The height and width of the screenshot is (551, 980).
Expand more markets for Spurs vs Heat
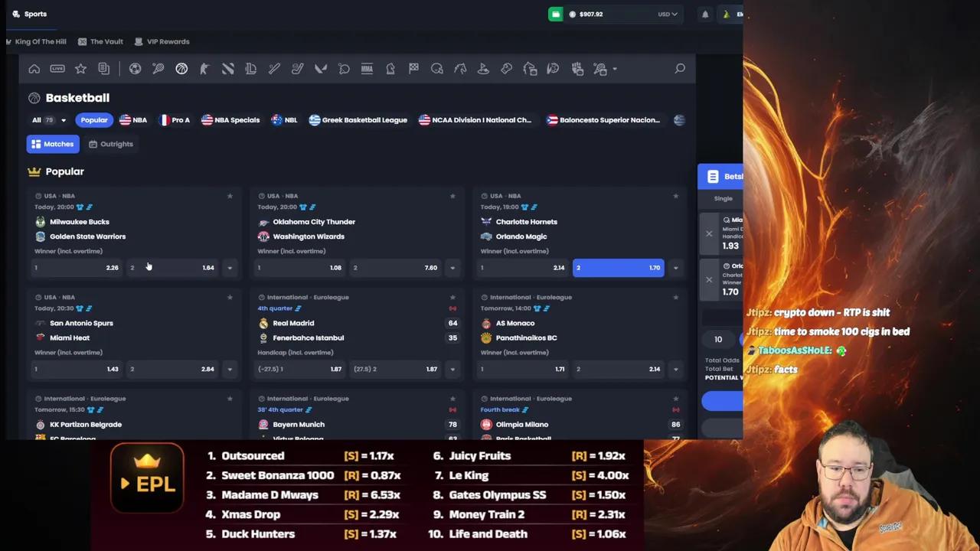pos(230,369)
